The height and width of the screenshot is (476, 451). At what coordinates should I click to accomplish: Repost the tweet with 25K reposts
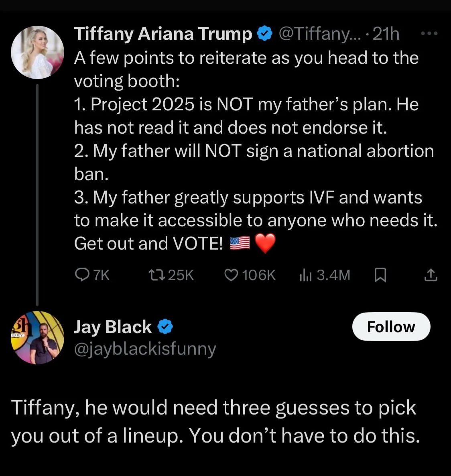(156, 275)
